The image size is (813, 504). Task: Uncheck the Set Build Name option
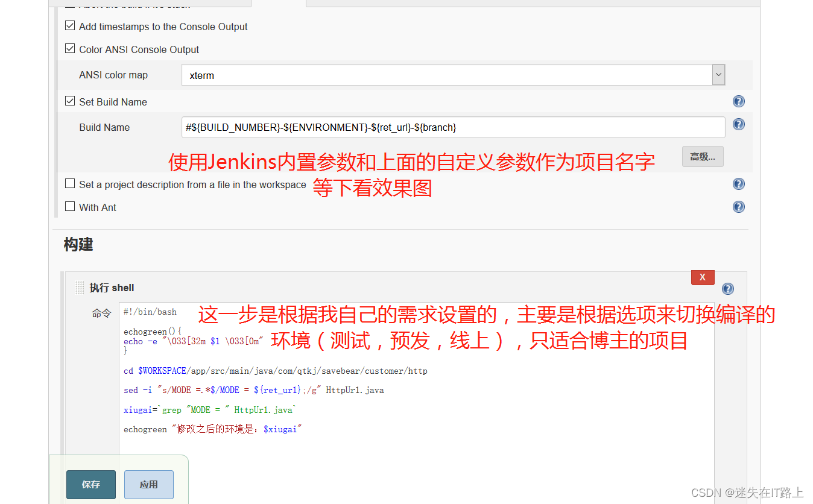[x=70, y=101]
